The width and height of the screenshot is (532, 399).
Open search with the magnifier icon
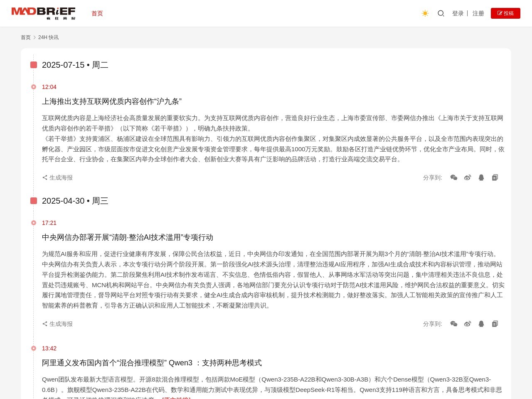tap(441, 13)
